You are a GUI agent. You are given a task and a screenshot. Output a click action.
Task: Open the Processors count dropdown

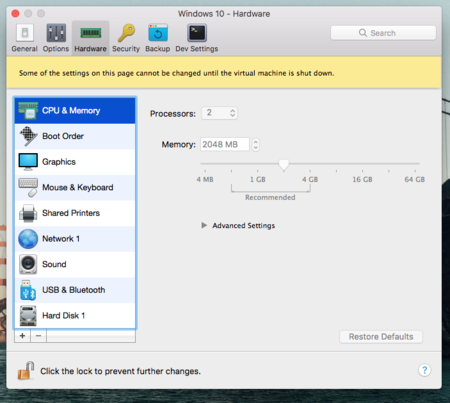click(219, 113)
